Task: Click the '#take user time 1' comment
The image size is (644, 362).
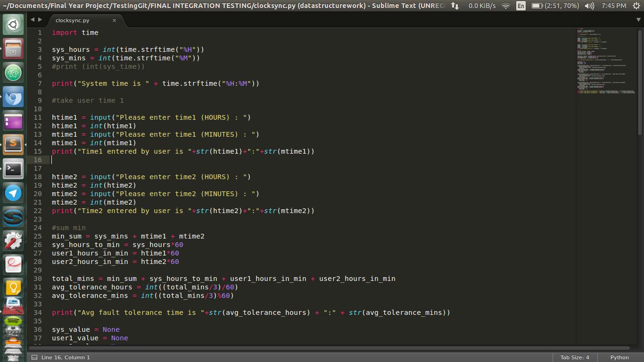Action: click(88, 100)
